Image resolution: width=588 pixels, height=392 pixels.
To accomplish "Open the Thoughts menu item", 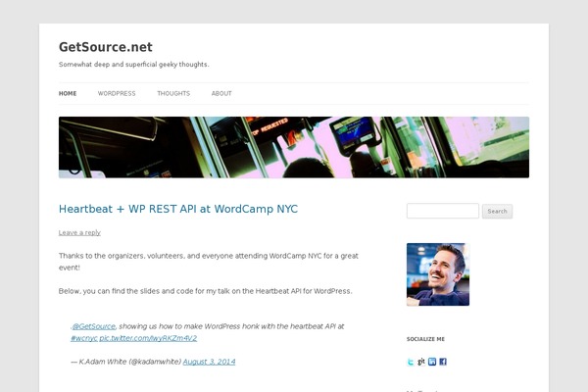I will coord(173,93).
